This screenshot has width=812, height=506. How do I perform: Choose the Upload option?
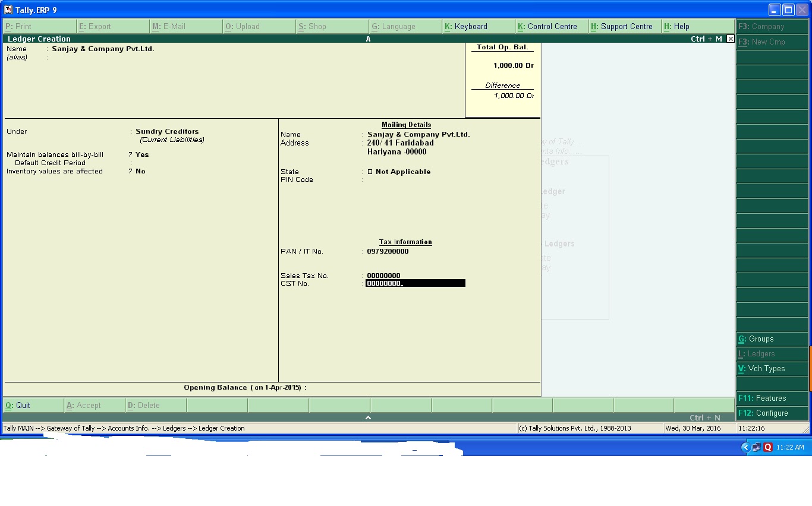[259, 26]
